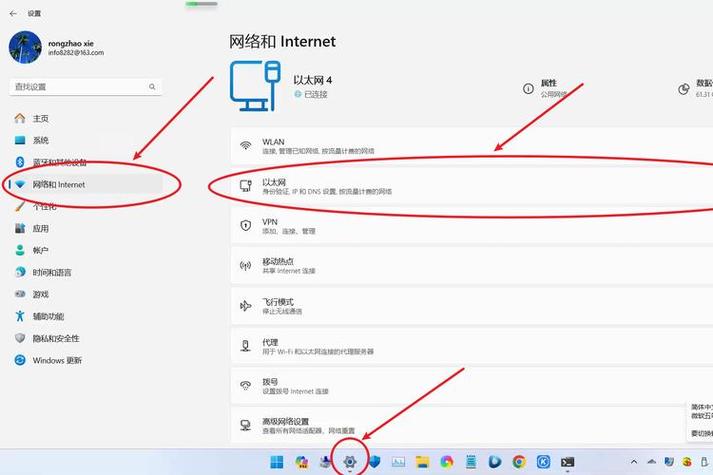Expand hidden system tray icons chevron

tap(633, 462)
